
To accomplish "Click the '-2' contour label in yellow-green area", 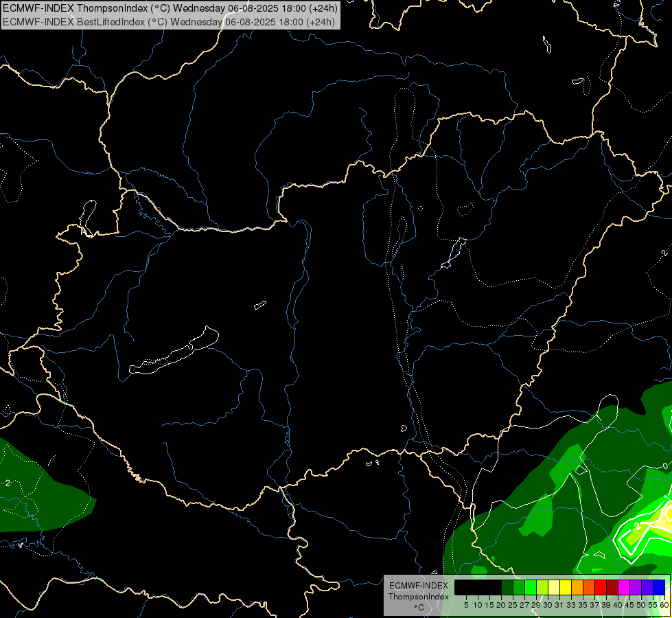I will pyautogui.click(x=637, y=526).
